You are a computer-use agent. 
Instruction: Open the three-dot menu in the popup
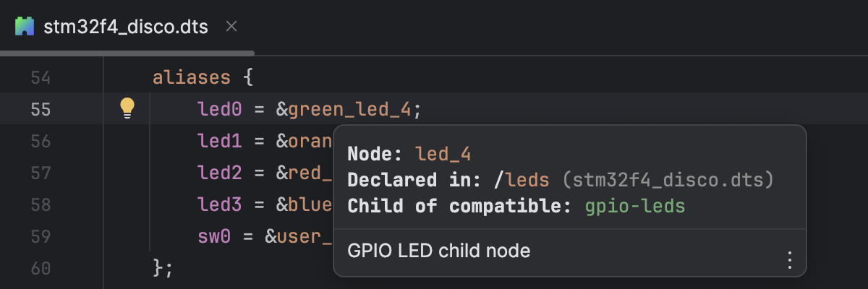[x=790, y=259]
